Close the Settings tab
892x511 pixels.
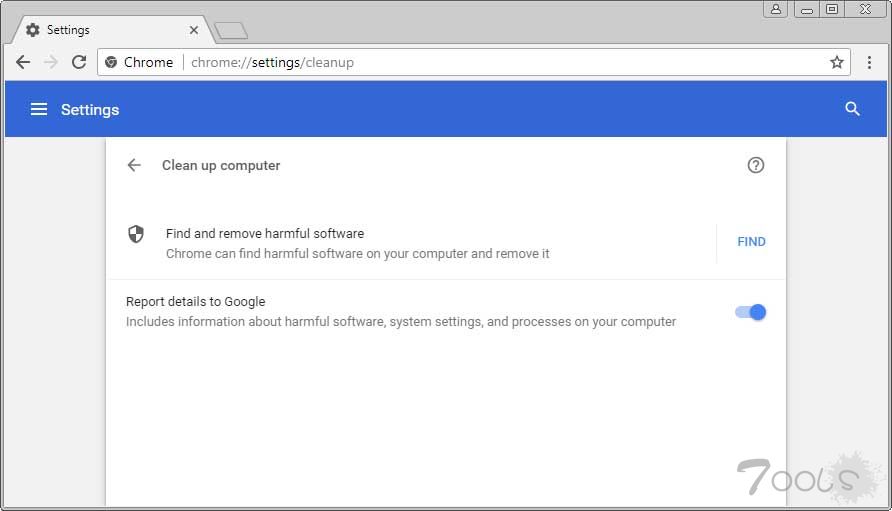[194, 30]
